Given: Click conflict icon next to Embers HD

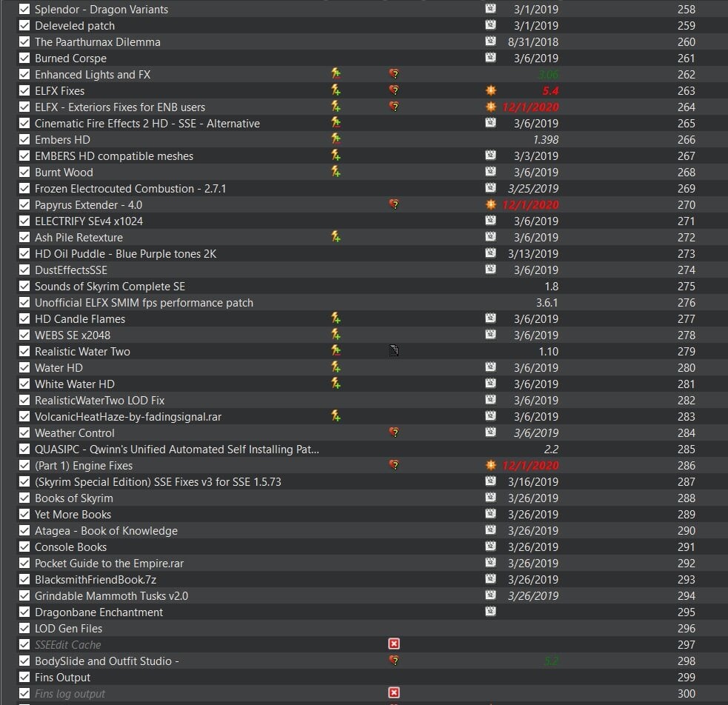Looking at the screenshot, I should point(335,138).
